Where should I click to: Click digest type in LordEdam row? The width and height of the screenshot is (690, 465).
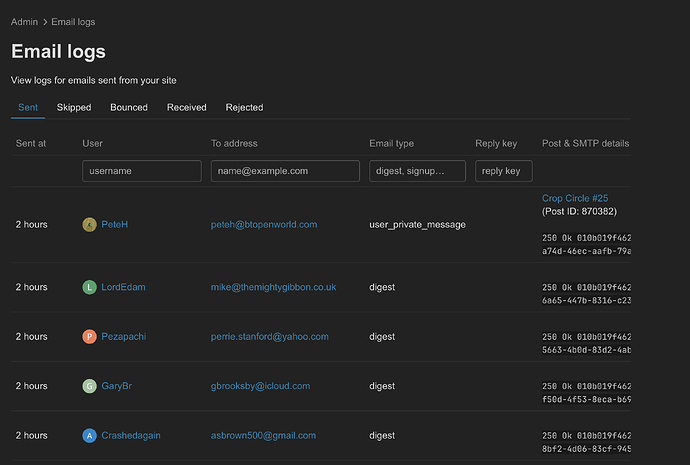click(x=382, y=287)
